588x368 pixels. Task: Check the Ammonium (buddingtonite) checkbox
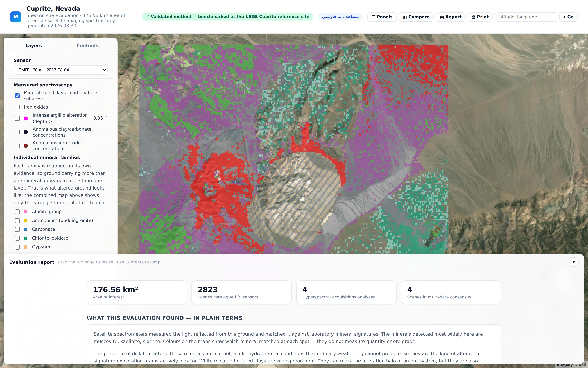[17, 220]
